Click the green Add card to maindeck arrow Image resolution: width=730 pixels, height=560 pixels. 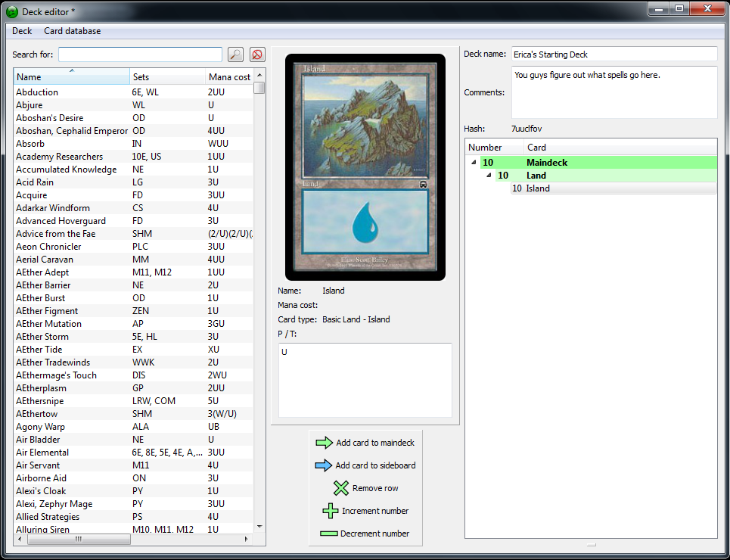pos(324,443)
